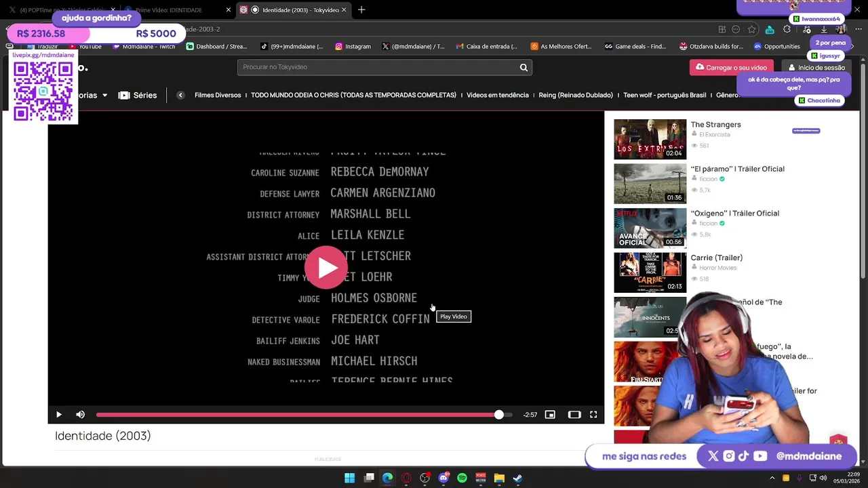The height and width of the screenshot is (488, 868).
Task: Open File Explorer from the taskbar
Action: click(x=499, y=478)
